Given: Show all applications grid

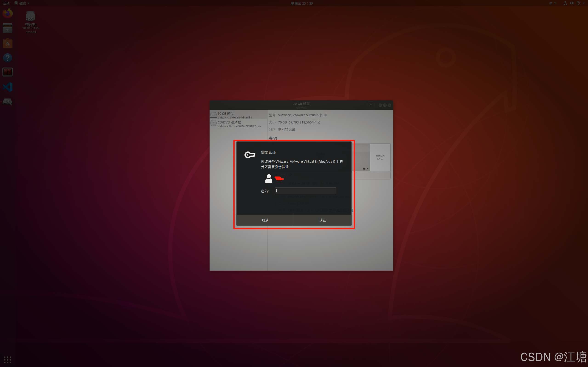Looking at the screenshot, I should coord(8,359).
